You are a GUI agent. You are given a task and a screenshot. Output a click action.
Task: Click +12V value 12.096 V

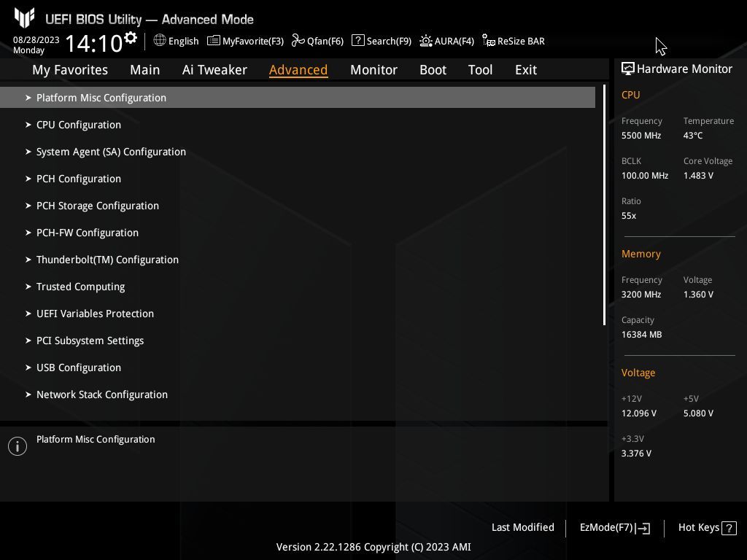click(639, 413)
